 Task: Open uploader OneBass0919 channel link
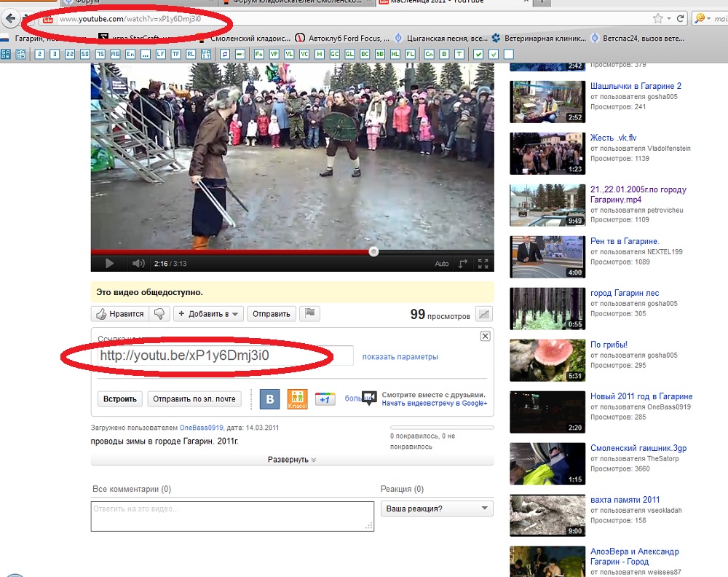pyautogui.click(x=201, y=428)
